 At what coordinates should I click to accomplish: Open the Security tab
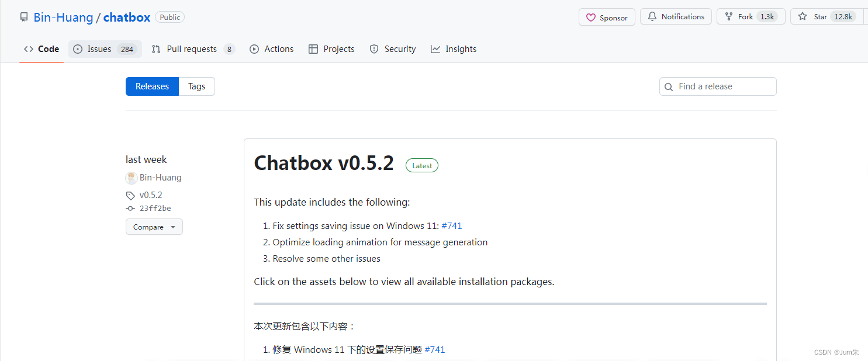tap(393, 49)
